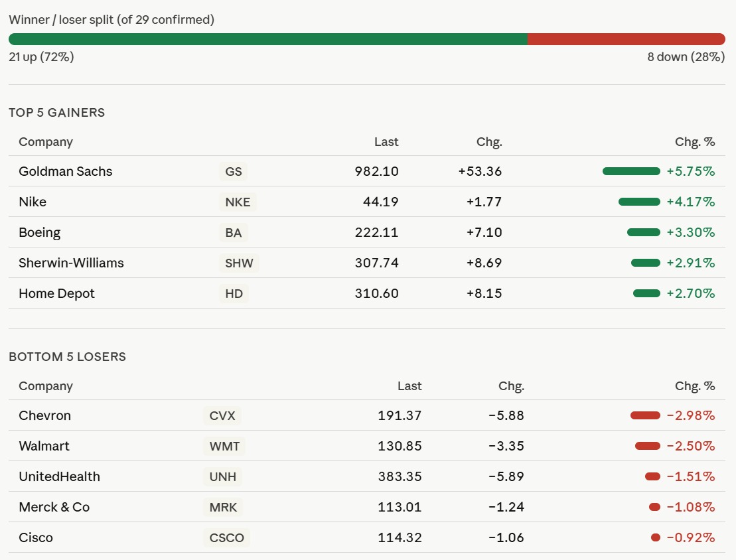Click the +53.36 change value

[480, 171]
